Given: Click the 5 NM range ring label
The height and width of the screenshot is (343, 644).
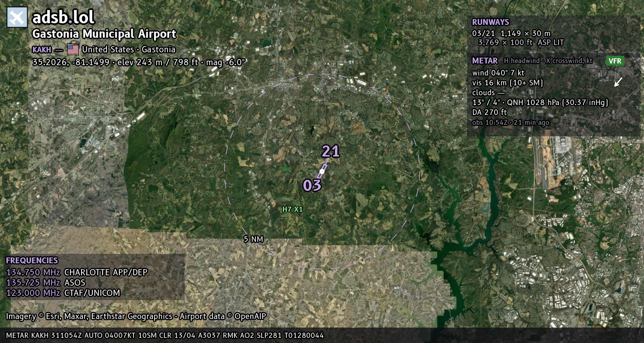Looking at the screenshot, I should (253, 239).
